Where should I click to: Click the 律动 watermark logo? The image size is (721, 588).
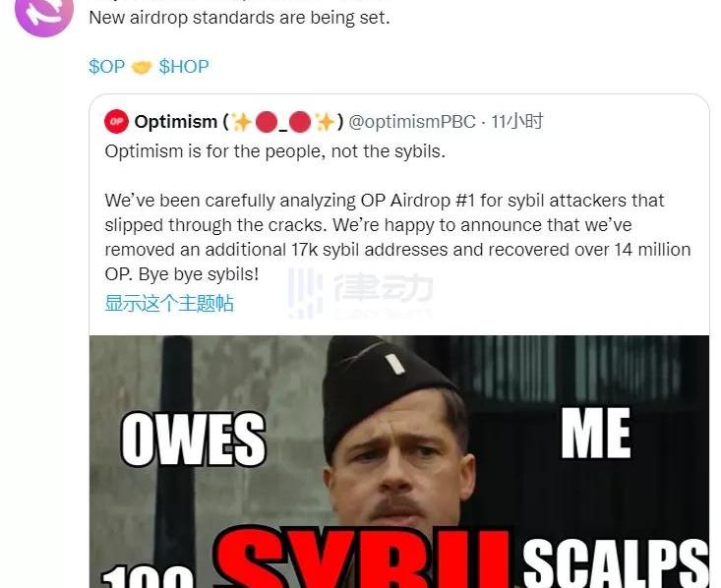click(x=361, y=292)
